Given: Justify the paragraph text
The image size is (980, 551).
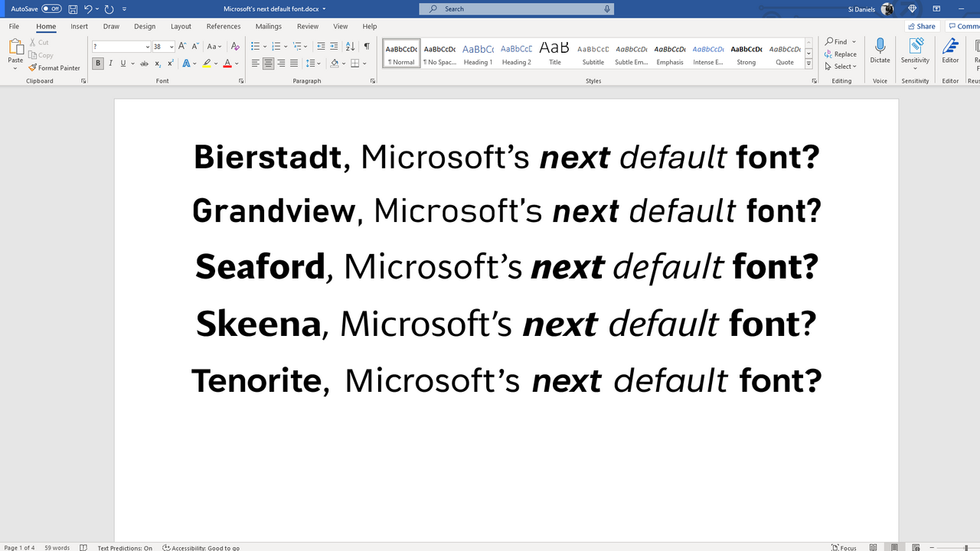Looking at the screenshot, I should [x=293, y=64].
